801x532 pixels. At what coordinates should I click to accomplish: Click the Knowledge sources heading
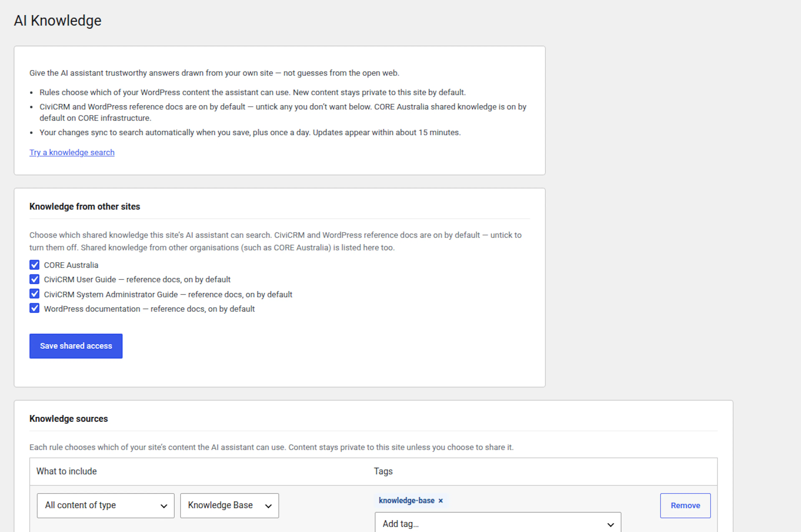(x=69, y=419)
